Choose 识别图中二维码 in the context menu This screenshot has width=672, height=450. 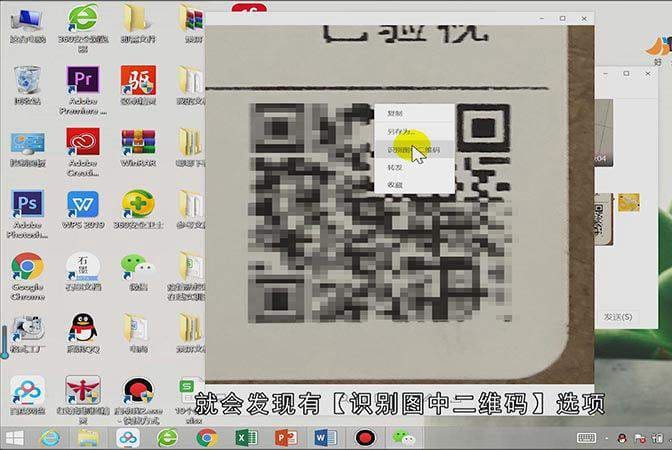point(414,150)
